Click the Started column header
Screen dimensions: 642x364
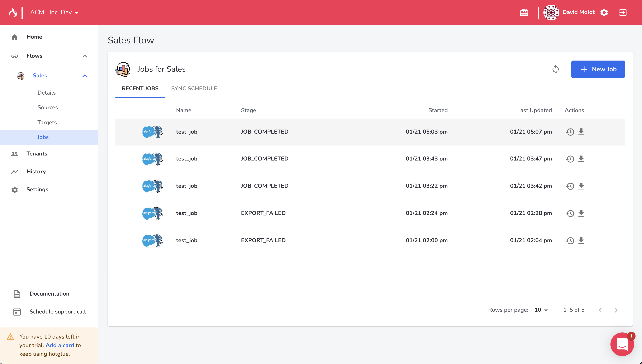pyautogui.click(x=438, y=110)
